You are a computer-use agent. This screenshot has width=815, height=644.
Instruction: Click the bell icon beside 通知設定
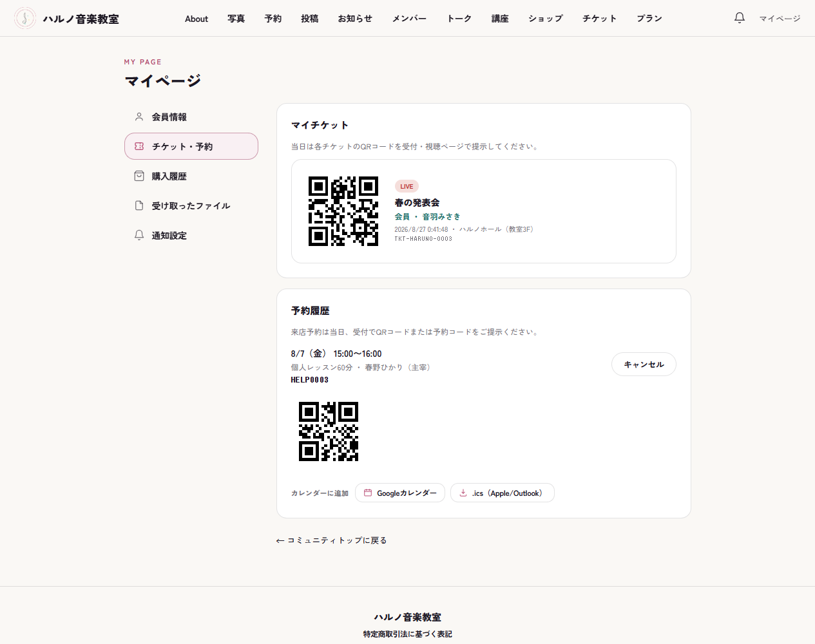139,235
